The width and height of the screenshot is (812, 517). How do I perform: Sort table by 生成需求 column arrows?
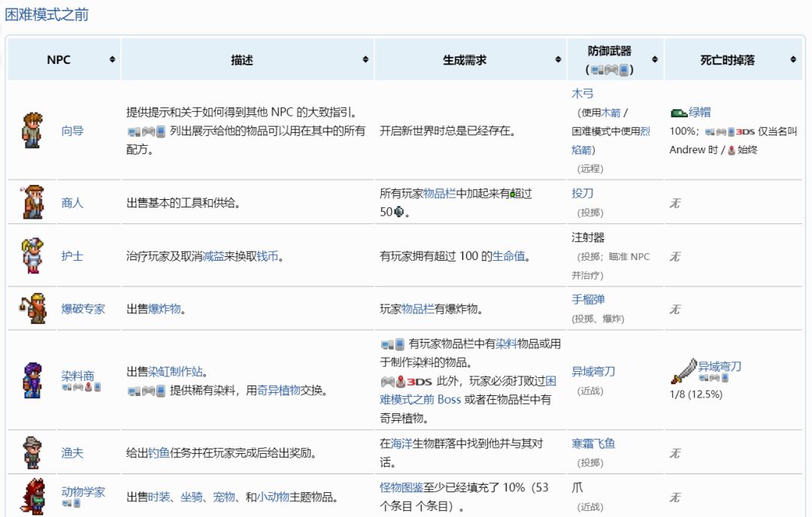[x=559, y=59]
